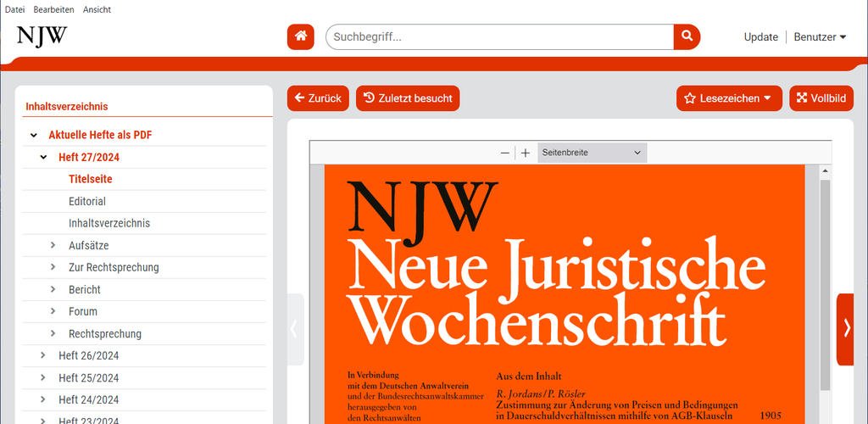Image resolution: width=868 pixels, height=424 pixels.
Task: Click Aktuelle Hefte als PDF label
Action: coord(100,135)
